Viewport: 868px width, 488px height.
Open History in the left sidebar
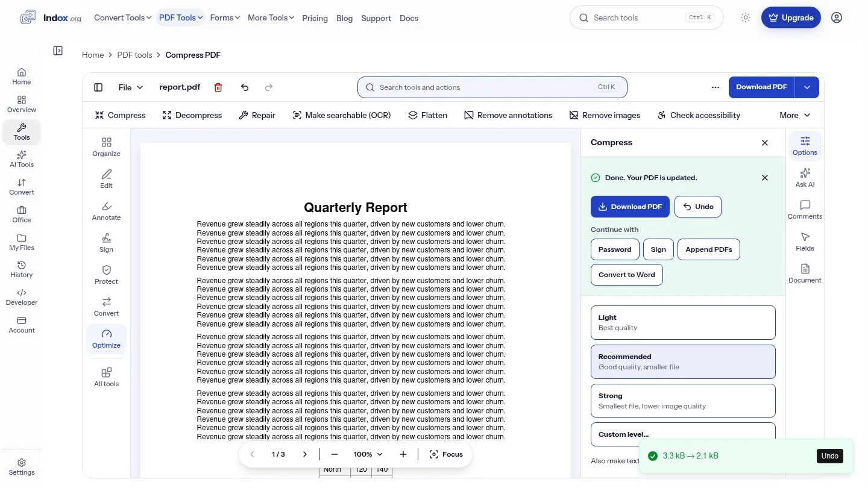[x=22, y=269]
